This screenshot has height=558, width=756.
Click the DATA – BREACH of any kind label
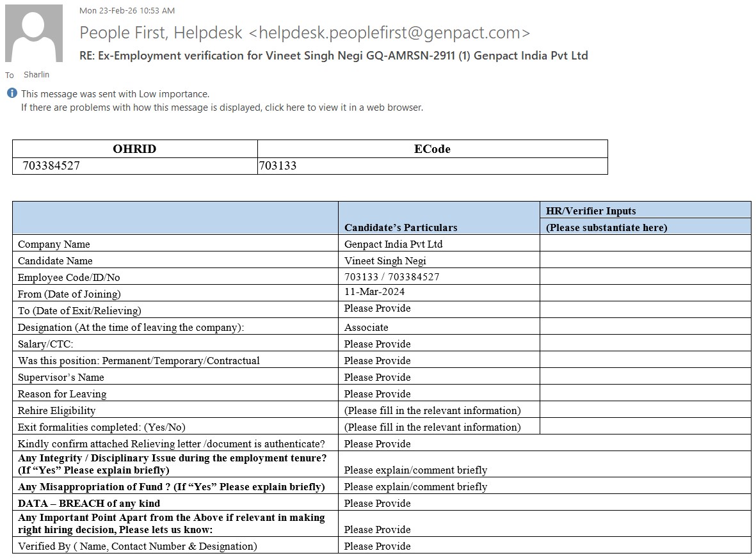89,504
